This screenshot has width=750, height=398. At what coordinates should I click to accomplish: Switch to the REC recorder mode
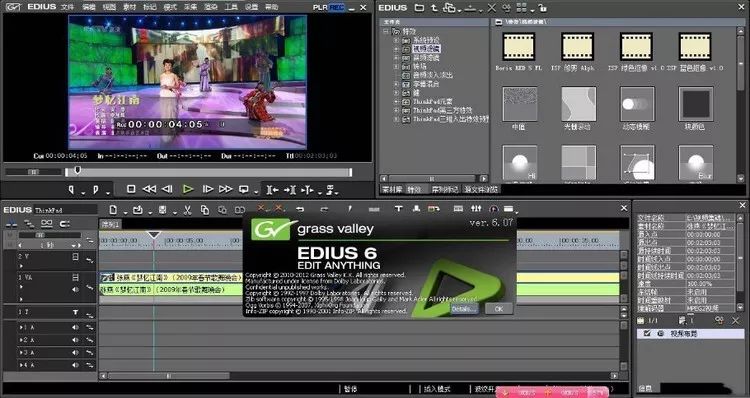tap(336, 8)
